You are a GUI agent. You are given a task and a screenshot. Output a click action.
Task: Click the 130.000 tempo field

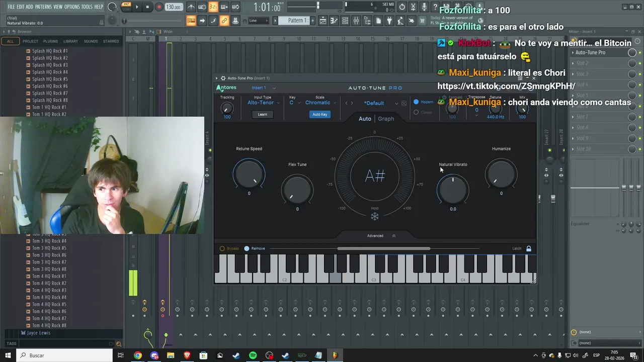pos(174,7)
